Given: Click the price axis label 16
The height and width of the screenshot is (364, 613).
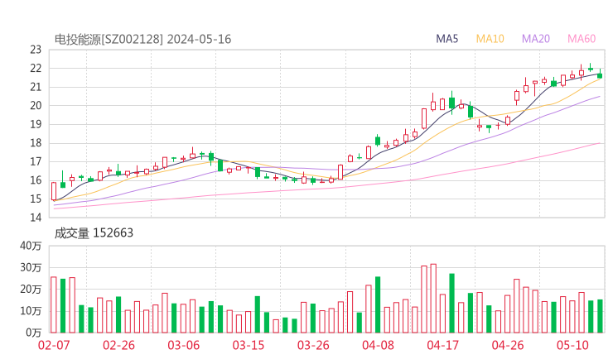Looking at the screenshot, I should coord(36,180).
